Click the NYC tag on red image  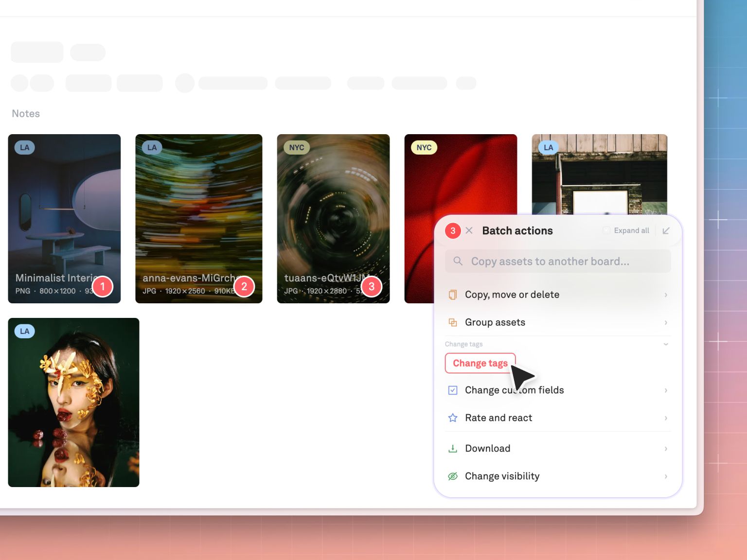pyautogui.click(x=424, y=148)
